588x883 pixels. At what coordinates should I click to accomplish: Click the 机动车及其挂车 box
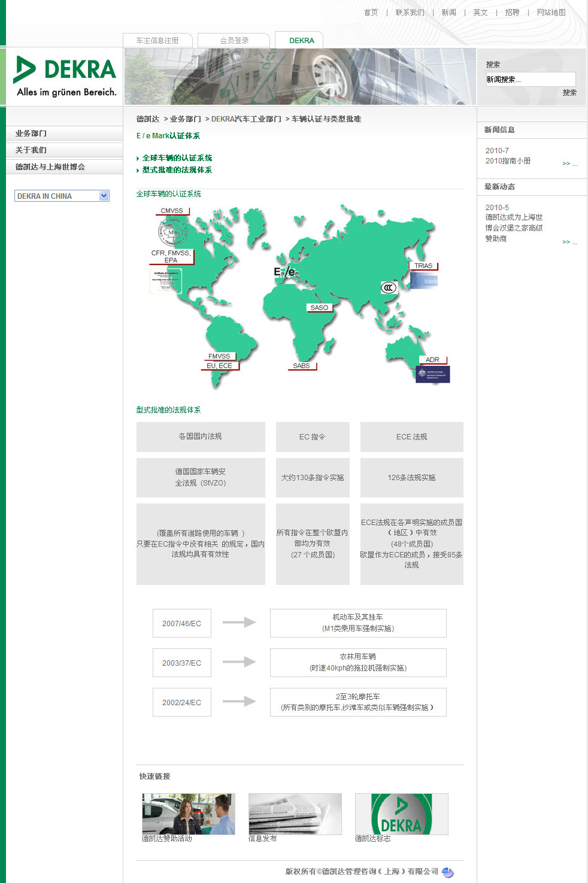[x=358, y=623]
